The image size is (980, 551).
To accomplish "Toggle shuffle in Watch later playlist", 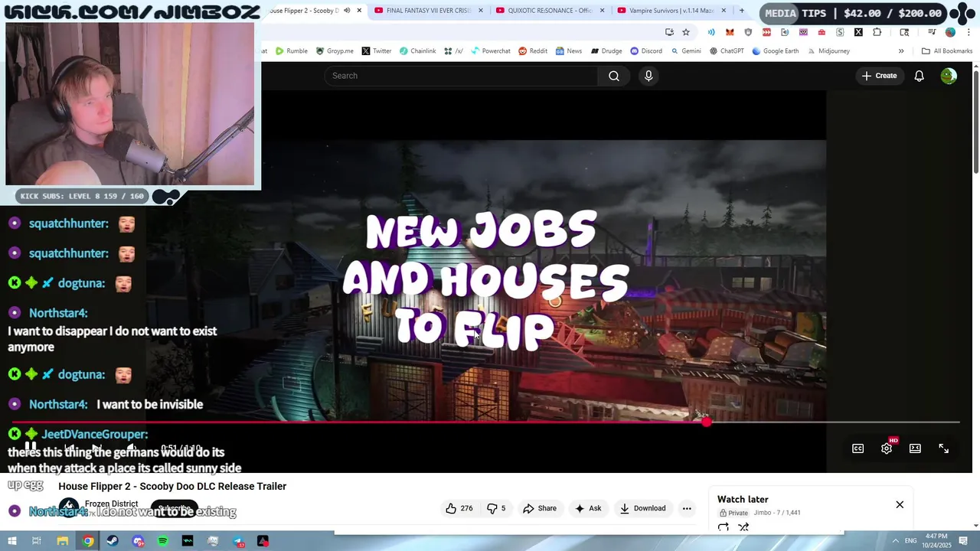I will click(743, 527).
